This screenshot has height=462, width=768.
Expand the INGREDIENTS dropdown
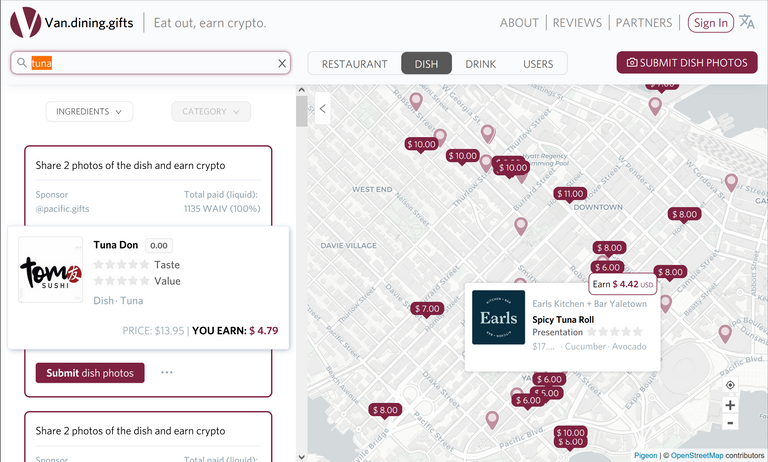89,112
